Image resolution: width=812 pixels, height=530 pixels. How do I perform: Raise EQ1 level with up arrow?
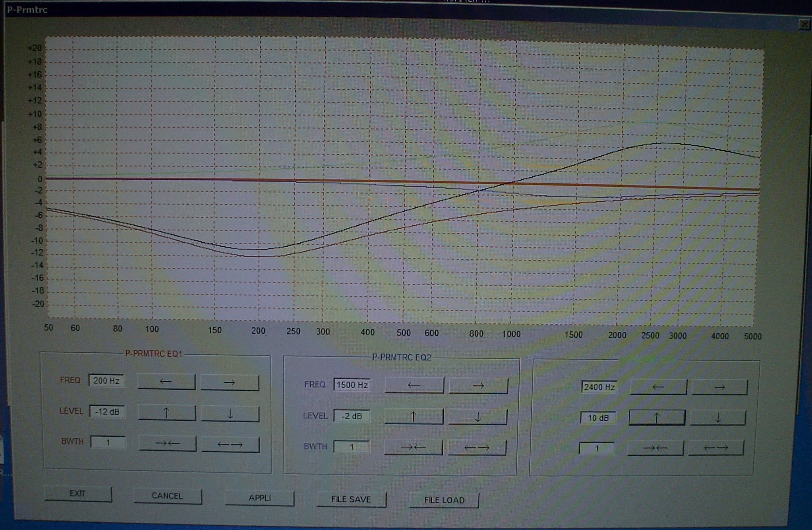[x=167, y=413]
